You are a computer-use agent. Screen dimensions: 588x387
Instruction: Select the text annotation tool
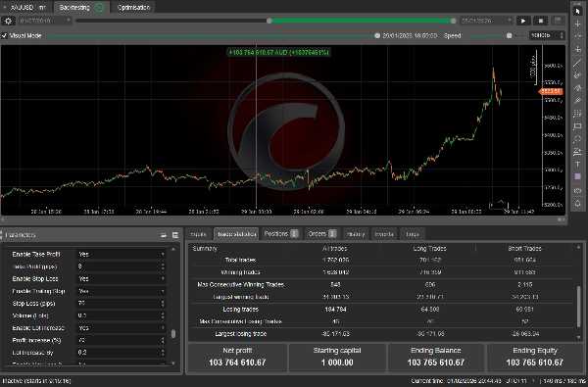[x=577, y=165]
